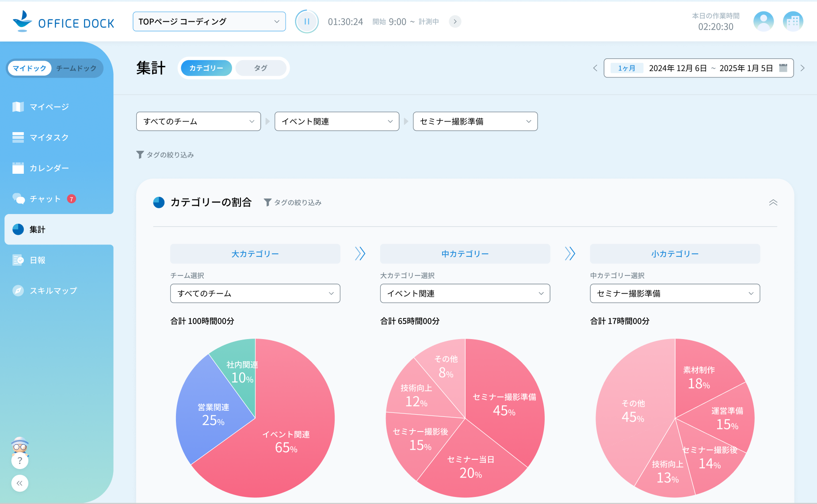The image size is (817, 504).
Task: Select マイタスク in the sidebar
Action: 49,137
